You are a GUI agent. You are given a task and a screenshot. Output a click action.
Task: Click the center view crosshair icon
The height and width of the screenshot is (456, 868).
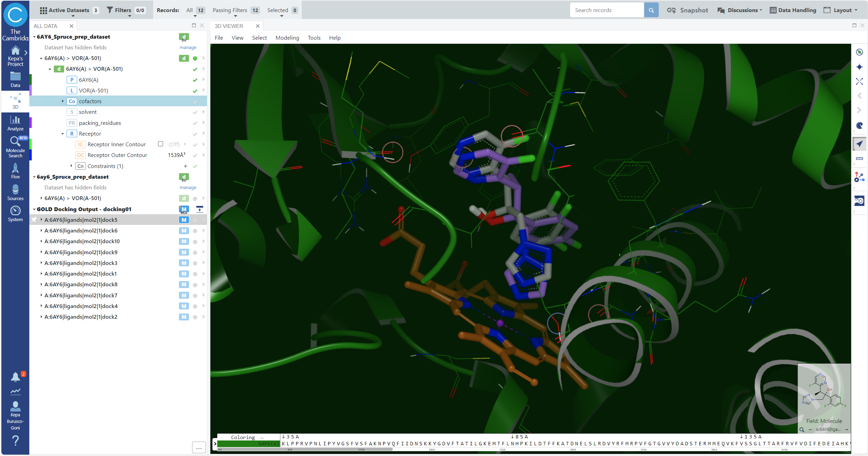point(859,67)
